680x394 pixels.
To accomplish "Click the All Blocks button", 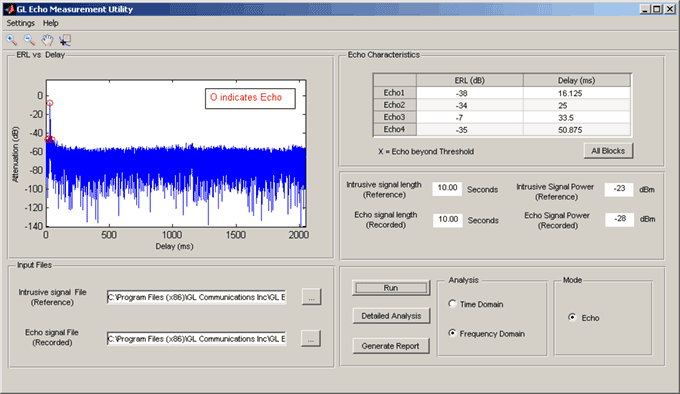I will click(x=608, y=151).
